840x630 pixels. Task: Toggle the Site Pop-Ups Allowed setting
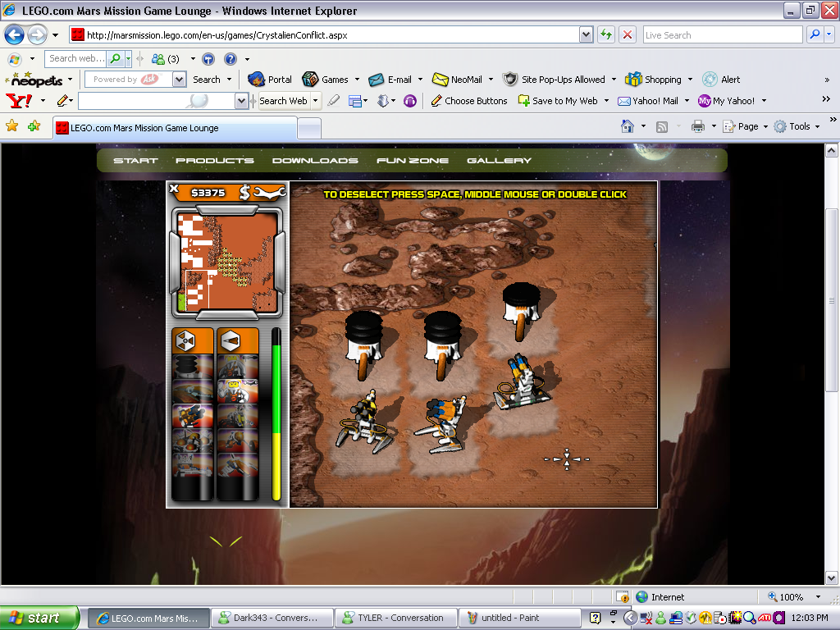554,80
